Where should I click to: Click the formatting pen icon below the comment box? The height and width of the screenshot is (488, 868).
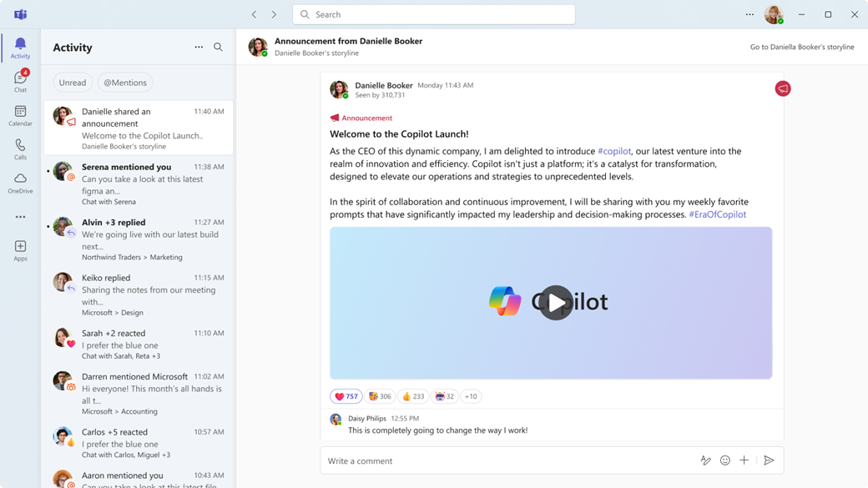click(705, 460)
